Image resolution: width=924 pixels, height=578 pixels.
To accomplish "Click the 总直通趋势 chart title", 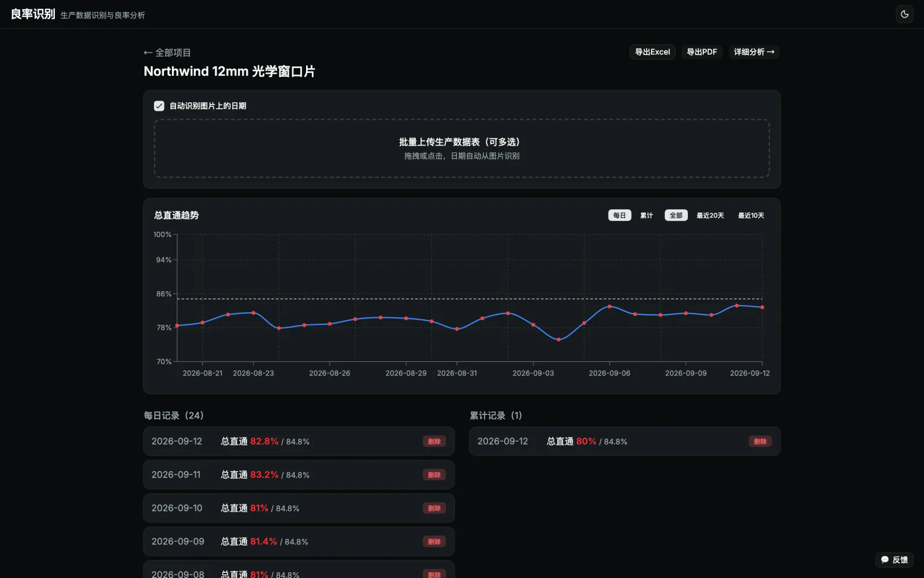I will pos(176,215).
